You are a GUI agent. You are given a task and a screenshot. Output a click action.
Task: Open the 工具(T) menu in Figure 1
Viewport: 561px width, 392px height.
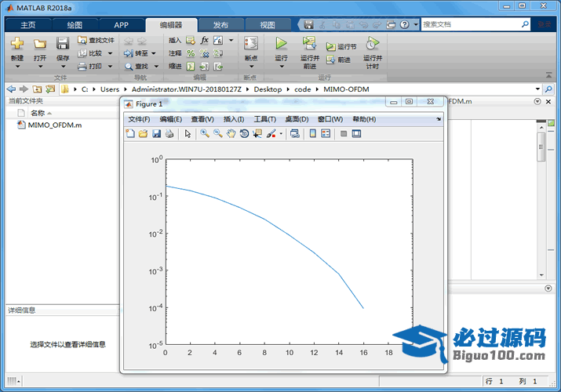coord(264,119)
